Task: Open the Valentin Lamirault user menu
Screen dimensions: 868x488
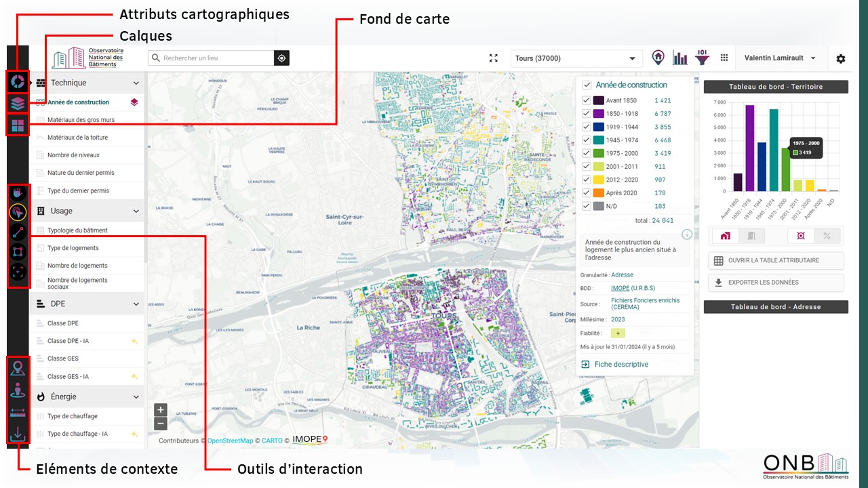Action: (780, 58)
